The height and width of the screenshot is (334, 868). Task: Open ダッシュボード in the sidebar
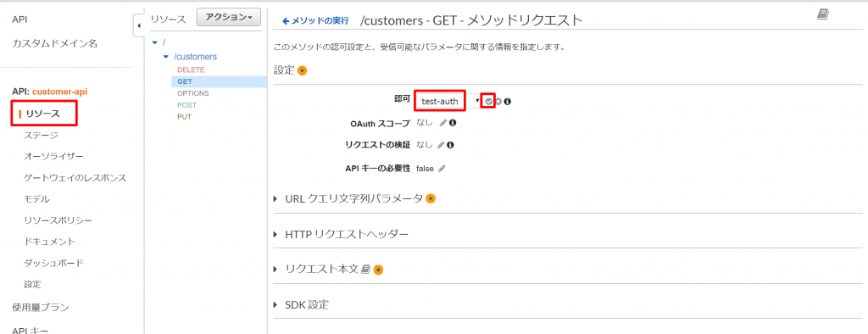pyautogui.click(x=54, y=263)
